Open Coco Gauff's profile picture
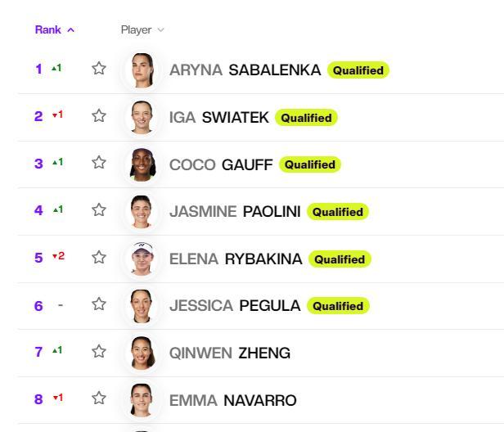Image resolution: width=504 pixels, height=432 pixels. [142, 165]
